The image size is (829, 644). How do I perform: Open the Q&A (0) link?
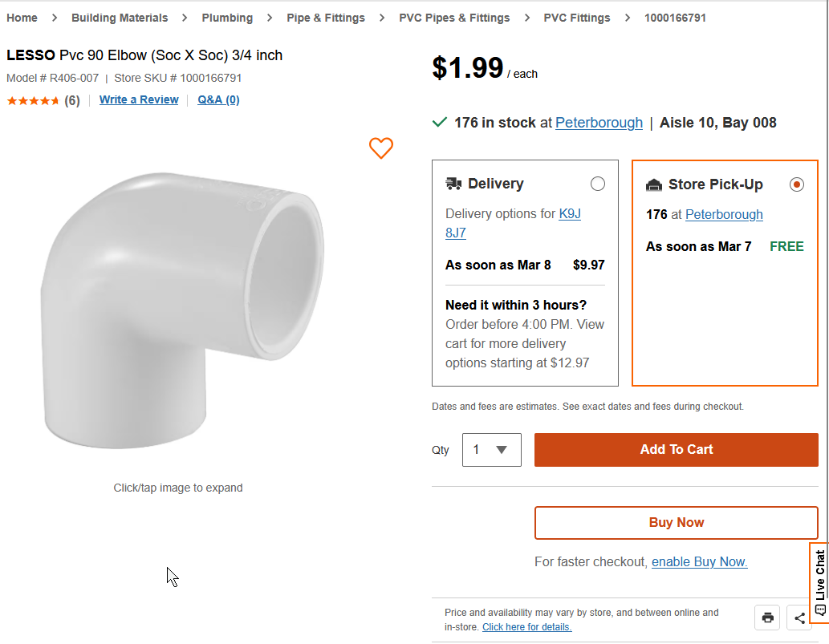coord(218,100)
